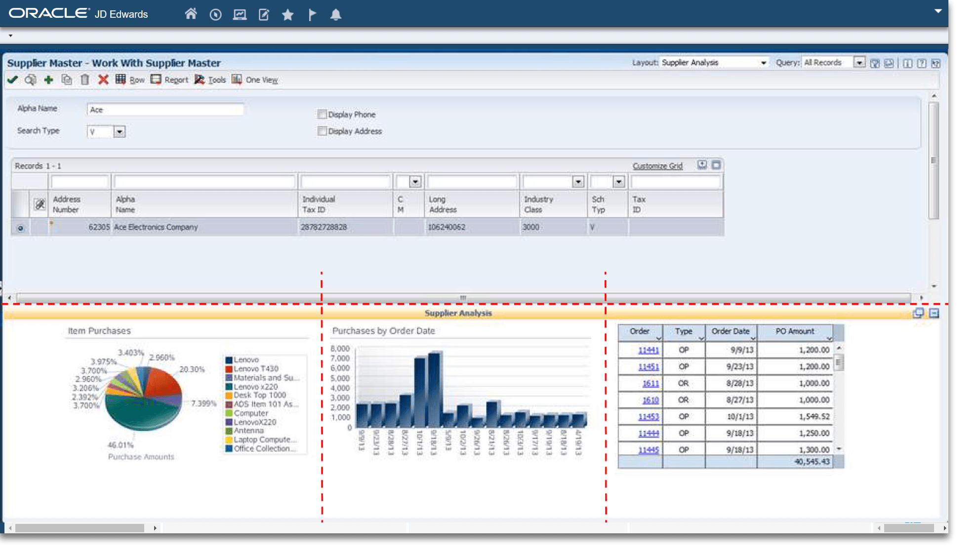Viewport: 980px width, 560px height.
Task: Click the Lenovo legend color swatch
Action: point(229,360)
